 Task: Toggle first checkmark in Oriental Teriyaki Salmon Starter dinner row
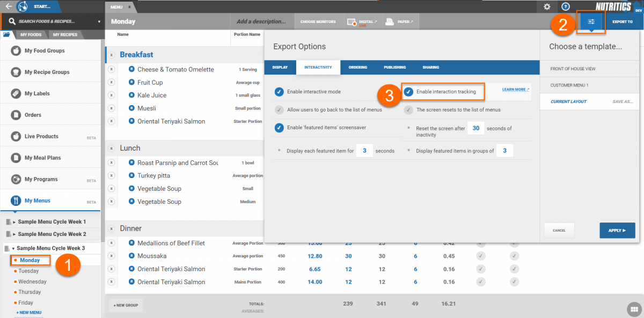481,269
